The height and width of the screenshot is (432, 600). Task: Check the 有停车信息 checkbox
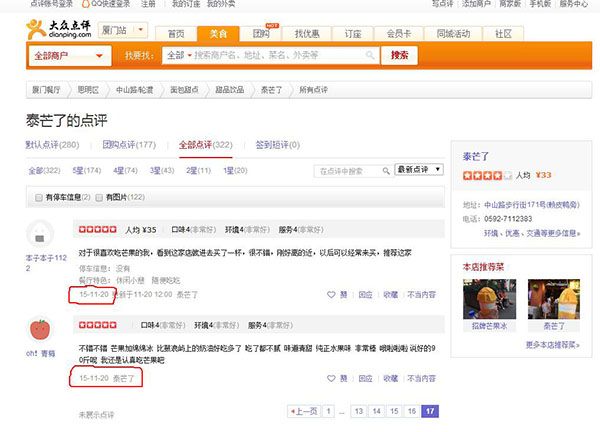(x=38, y=197)
